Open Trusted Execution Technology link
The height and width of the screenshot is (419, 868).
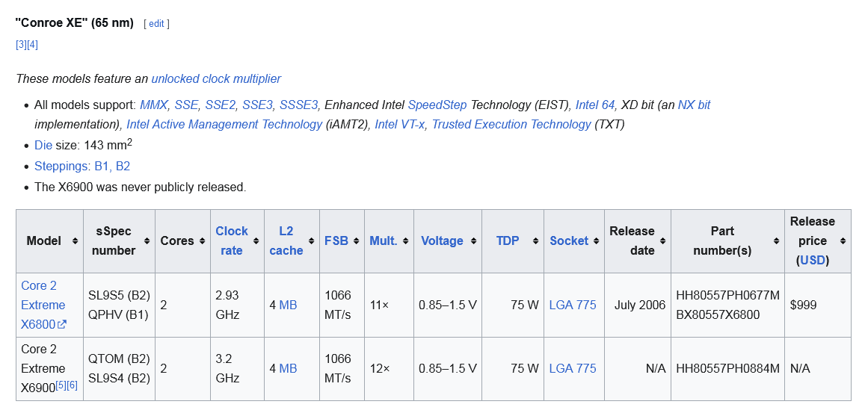511,125
